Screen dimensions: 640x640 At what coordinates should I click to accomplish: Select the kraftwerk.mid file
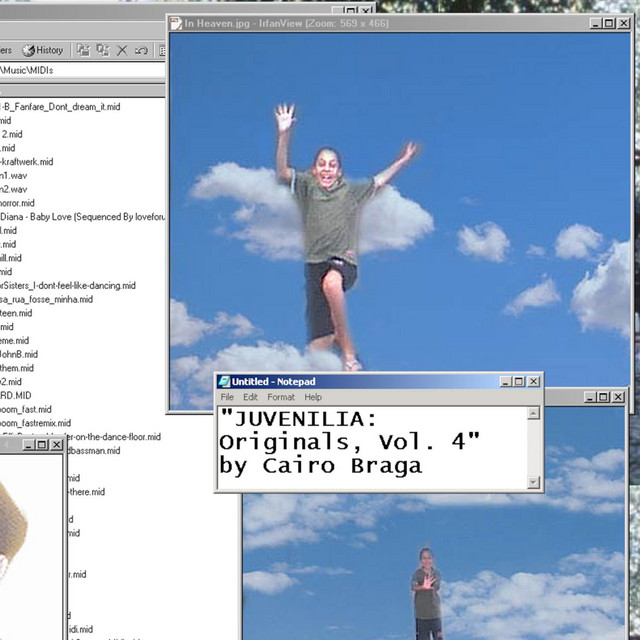coord(28,161)
